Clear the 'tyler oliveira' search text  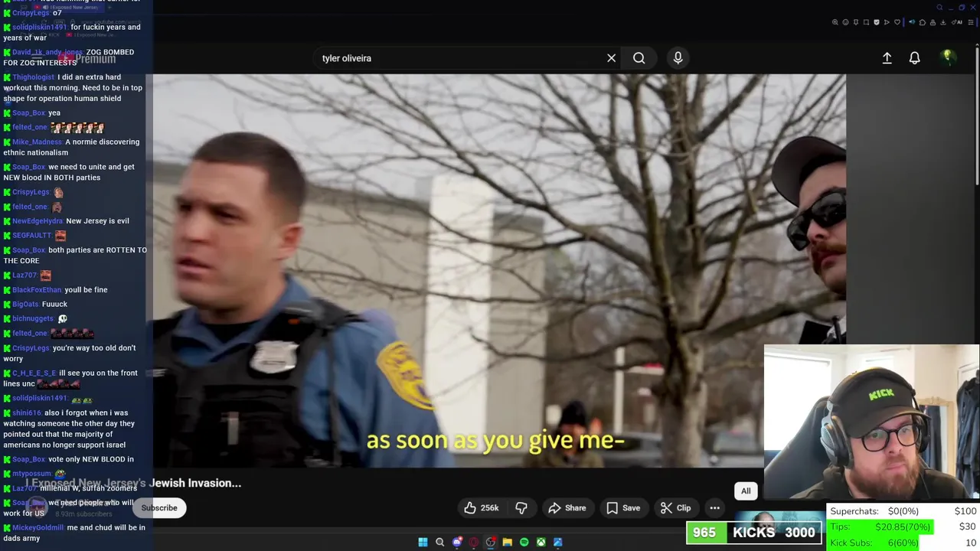pyautogui.click(x=611, y=58)
